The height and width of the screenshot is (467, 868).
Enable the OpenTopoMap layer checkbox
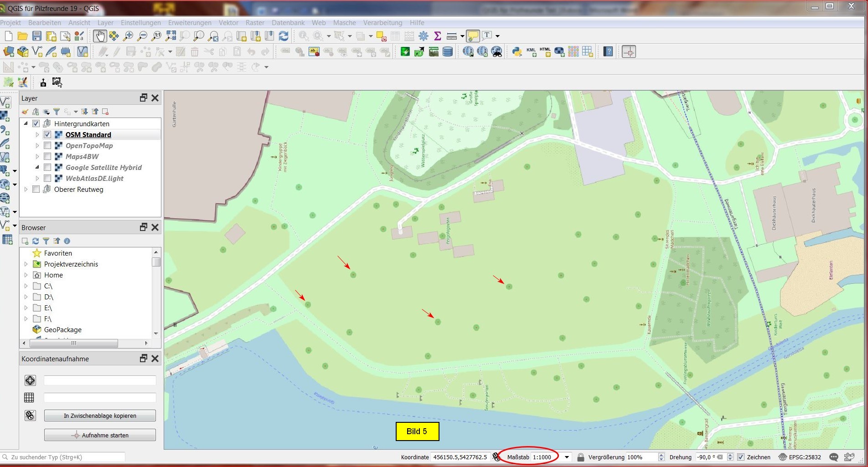pos(47,146)
